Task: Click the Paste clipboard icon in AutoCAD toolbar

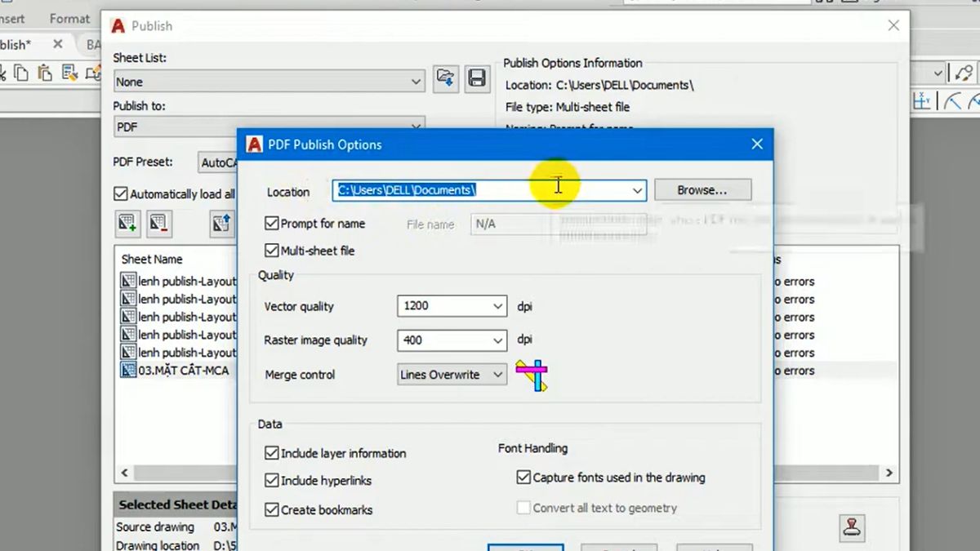Action: pos(45,72)
